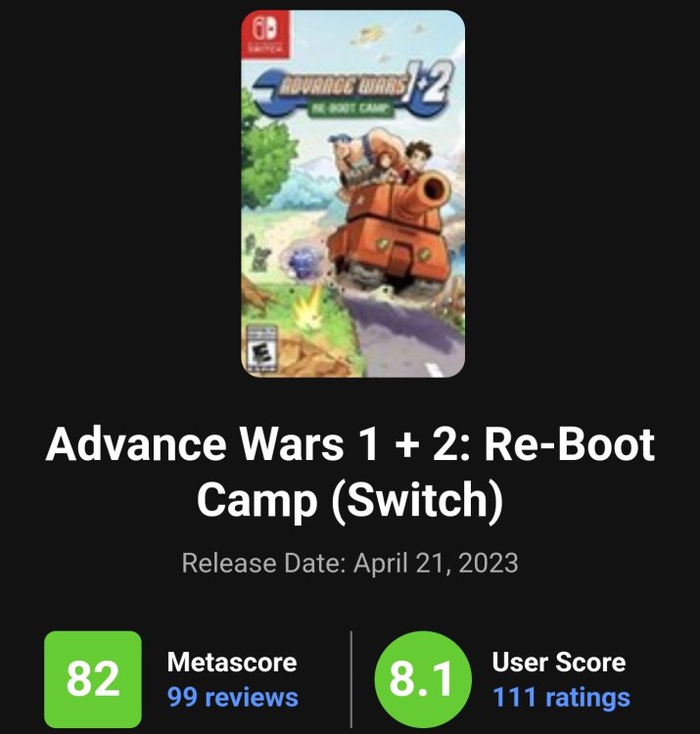Click the game title Advance Wars heading
Image resolution: width=700 pixels, height=734 pixels.
[x=350, y=471]
